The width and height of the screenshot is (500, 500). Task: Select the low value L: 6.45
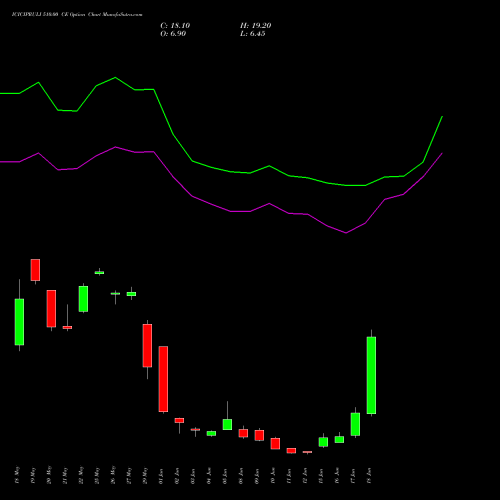point(253,34)
